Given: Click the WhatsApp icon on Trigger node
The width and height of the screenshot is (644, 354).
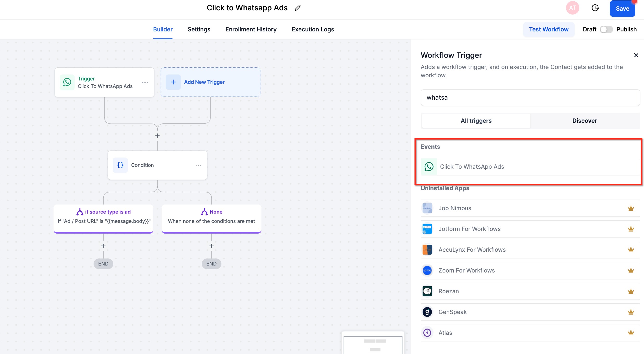Looking at the screenshot, I should click(67, 82).
